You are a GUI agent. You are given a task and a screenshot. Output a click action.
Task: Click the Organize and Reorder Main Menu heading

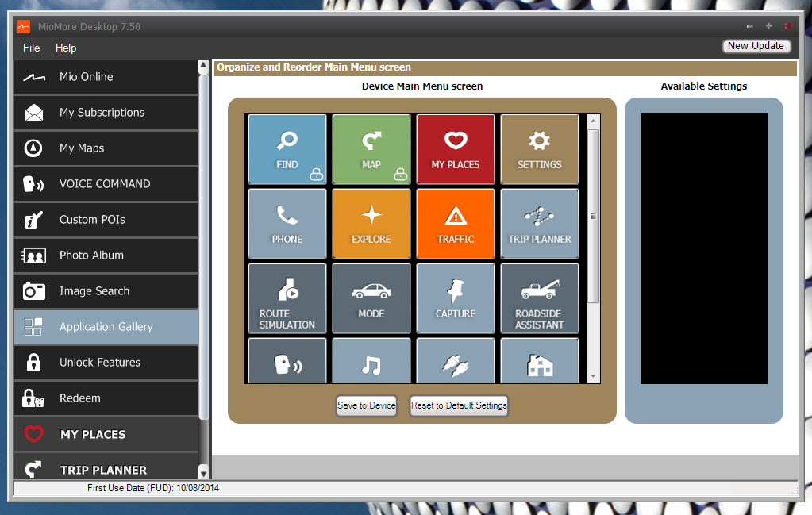coord(314,67)
